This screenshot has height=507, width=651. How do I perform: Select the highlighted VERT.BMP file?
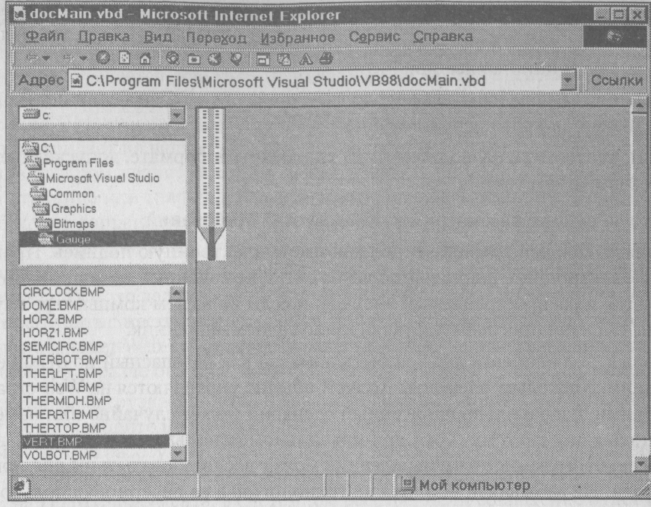(95, 441)
